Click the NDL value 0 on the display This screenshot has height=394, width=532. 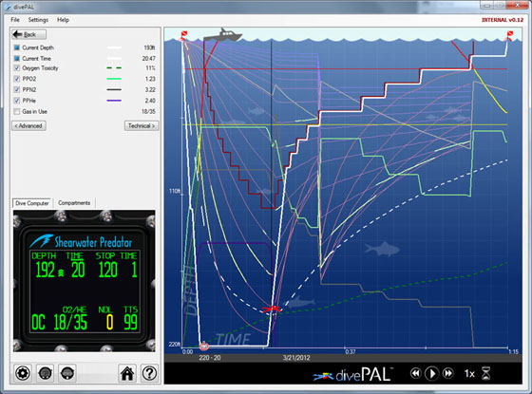(x=109, y=322)
